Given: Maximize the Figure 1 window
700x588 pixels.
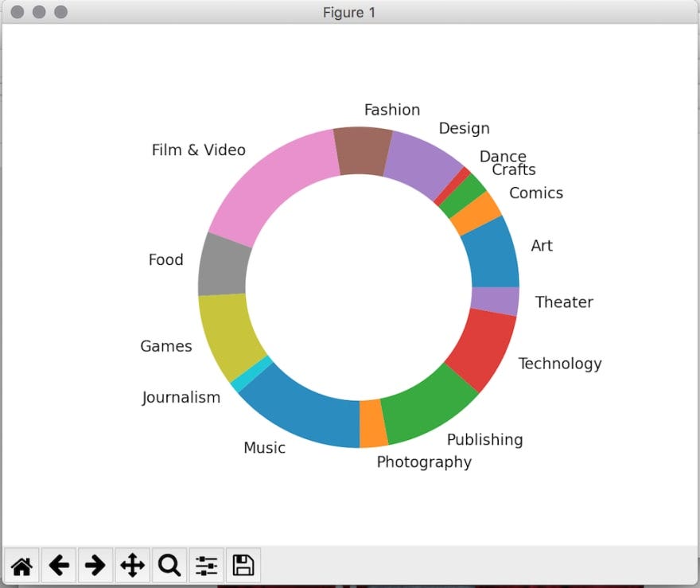Looking at the screenshot, I should [x=60, y=12].
